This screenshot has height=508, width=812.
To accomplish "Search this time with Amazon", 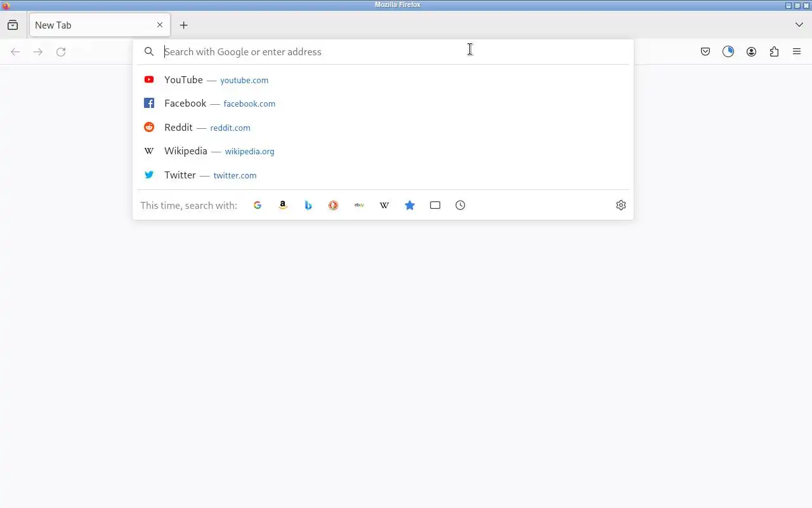I will click(x=283, y=205).
